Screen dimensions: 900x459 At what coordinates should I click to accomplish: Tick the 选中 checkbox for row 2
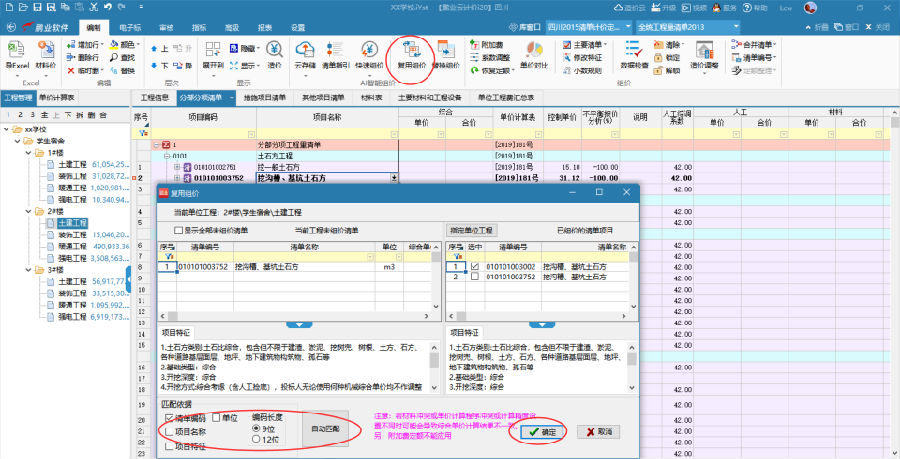point(474,277)
